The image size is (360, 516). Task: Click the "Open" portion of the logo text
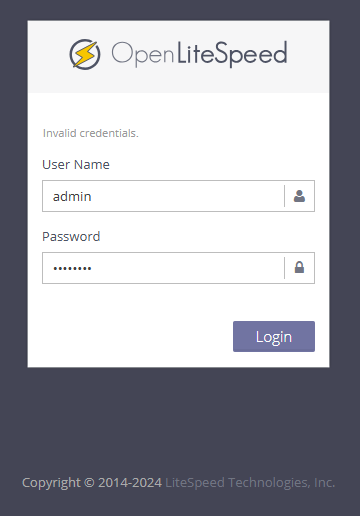[x=142, y=54]
